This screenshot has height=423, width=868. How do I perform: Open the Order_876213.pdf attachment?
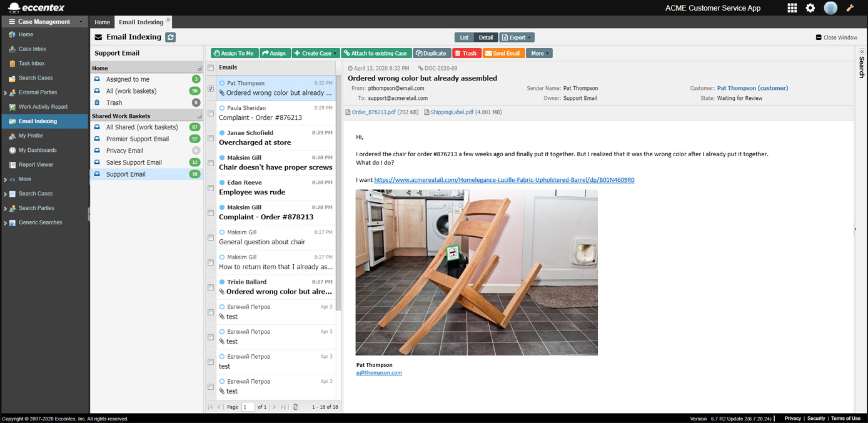[x=373, y=112]
